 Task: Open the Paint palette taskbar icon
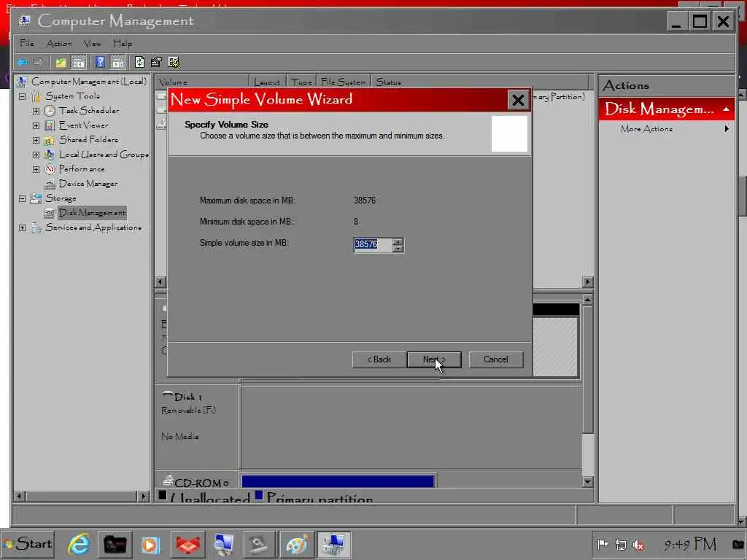pos(297,544)
